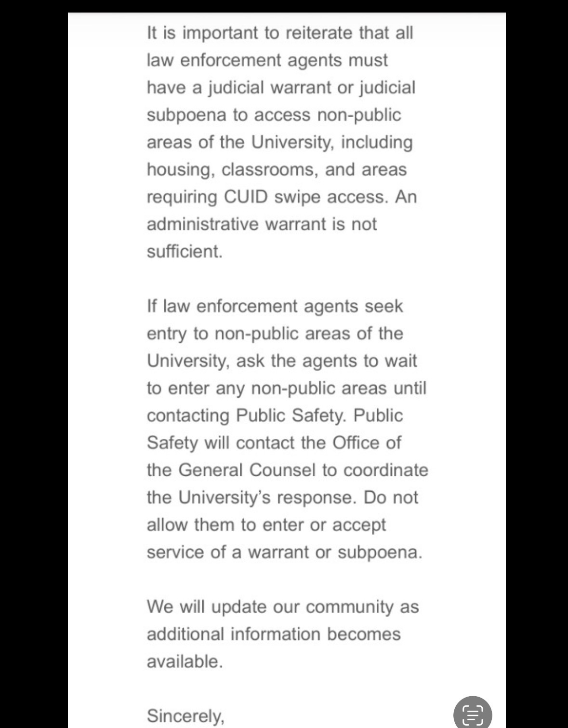
Task: Click the text "law enforcement agents must"
Action: tap(267, 61)
